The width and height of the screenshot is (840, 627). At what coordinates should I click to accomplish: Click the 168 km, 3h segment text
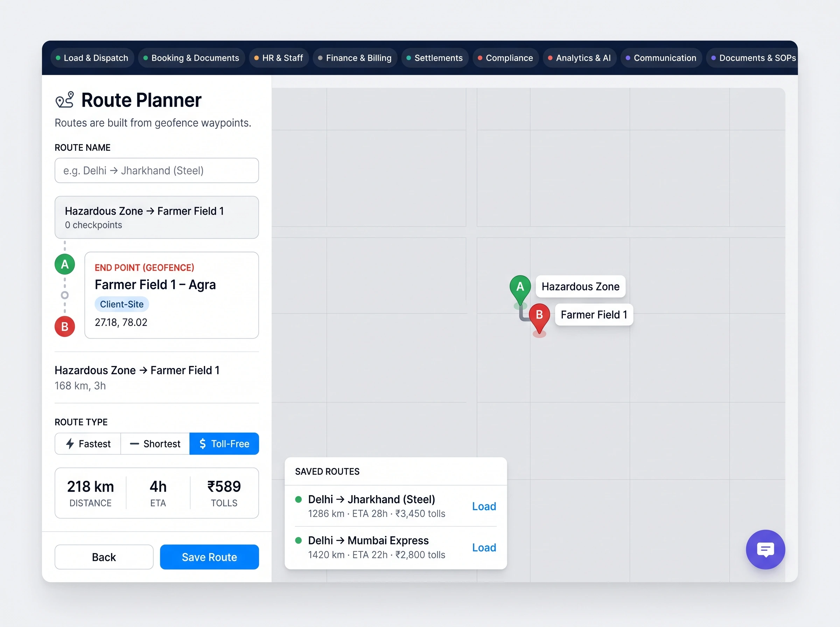tap(80, 386)
